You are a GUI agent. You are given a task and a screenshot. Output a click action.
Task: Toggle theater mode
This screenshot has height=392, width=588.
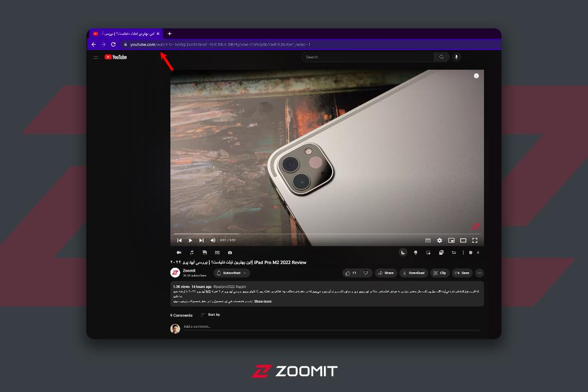point(463,241)
